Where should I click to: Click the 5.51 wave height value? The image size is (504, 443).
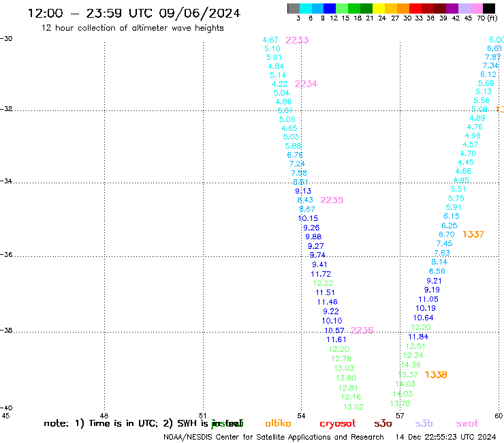click(x=458, y=189)
